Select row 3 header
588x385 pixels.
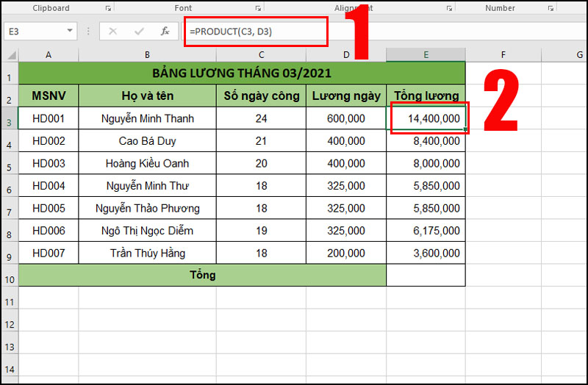[9, 119]
